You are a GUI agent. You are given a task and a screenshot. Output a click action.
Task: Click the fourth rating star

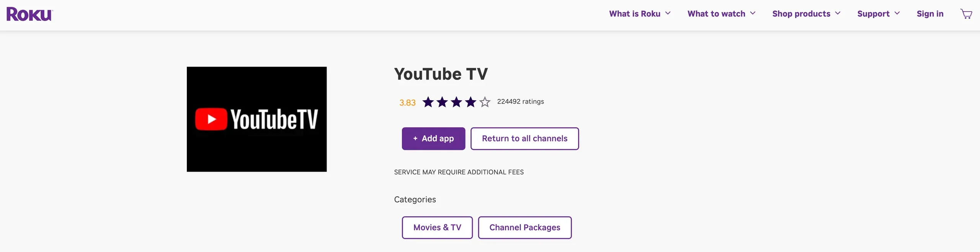[470, 102]
